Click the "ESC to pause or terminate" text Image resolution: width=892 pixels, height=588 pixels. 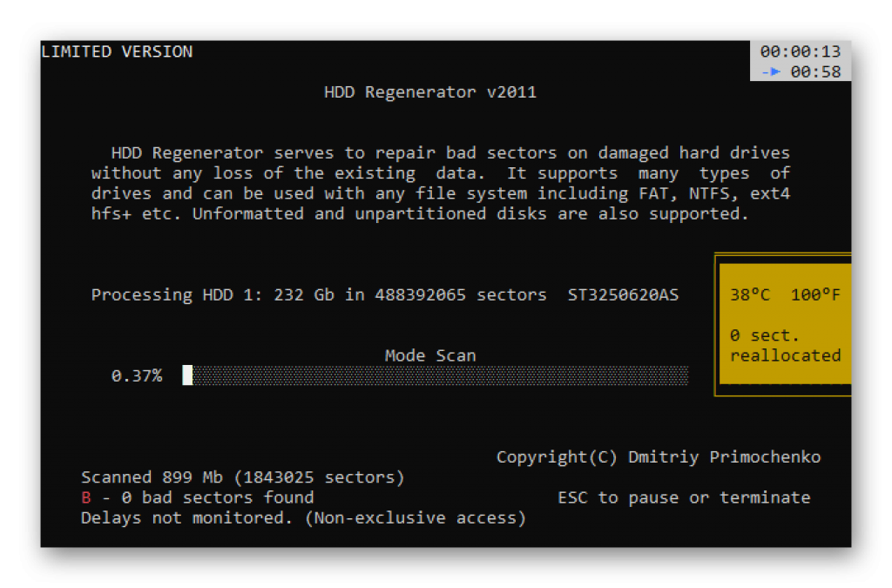[x=684, y=497]
